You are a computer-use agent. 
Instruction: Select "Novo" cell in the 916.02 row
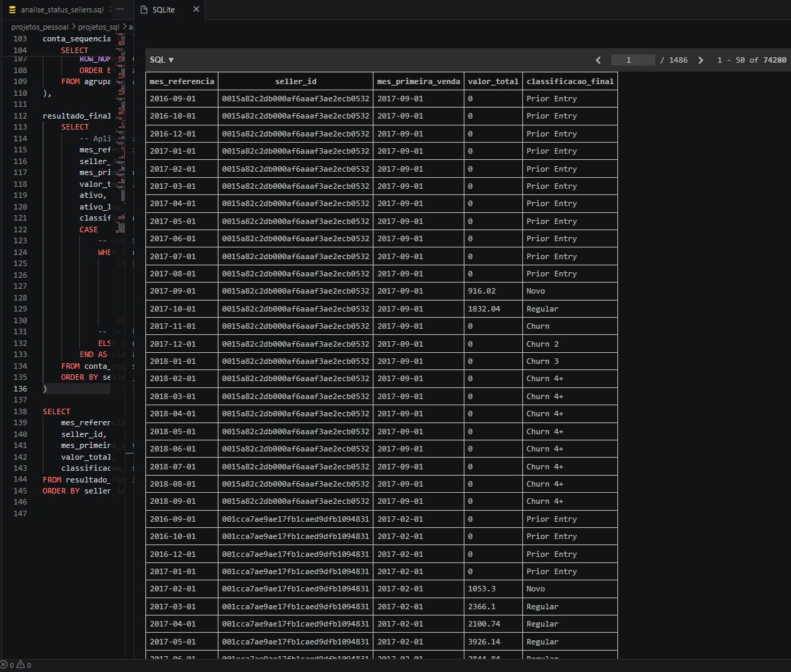(x=570, y=291)
